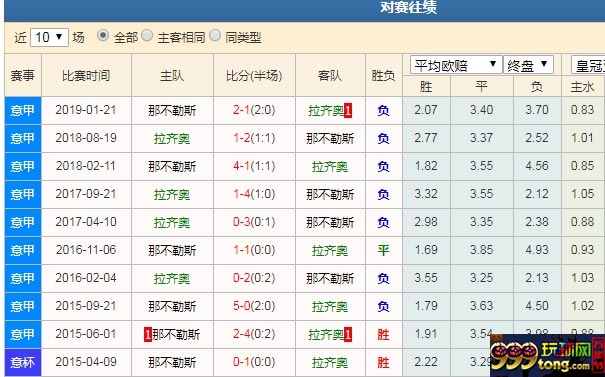Viewport: 605px width, 377px height.
Task: Click red card badge before 那不勒斯 2015-06-01
Action: tap(148, 335)
